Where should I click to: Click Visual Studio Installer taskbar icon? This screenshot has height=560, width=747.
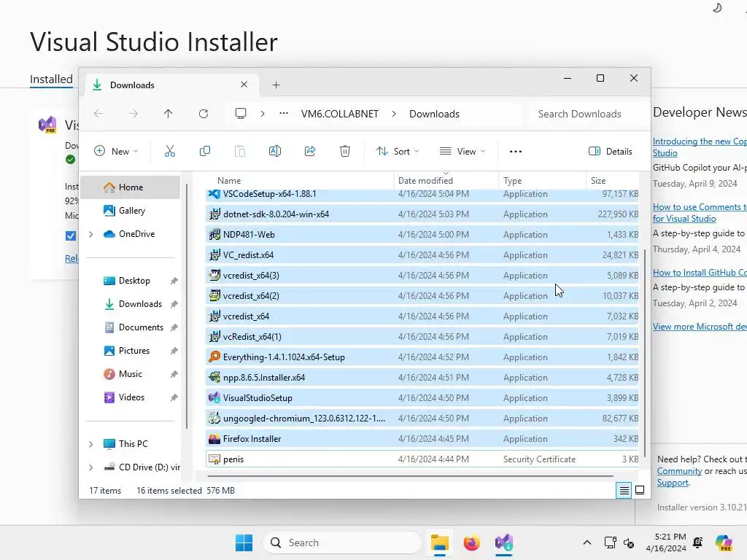tap(503, 542)
